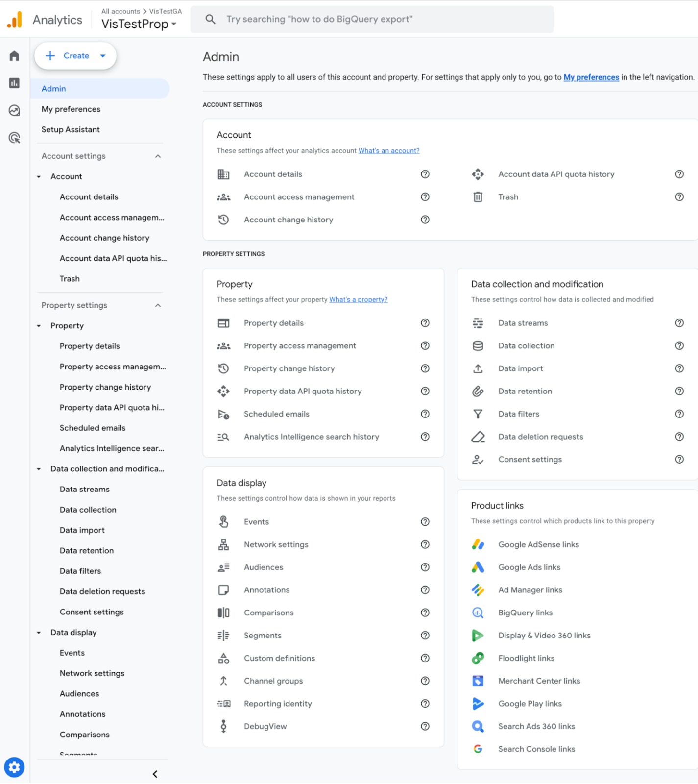Select My preferences in the side menu
The image size is (698, 784).
click(71, 109)
